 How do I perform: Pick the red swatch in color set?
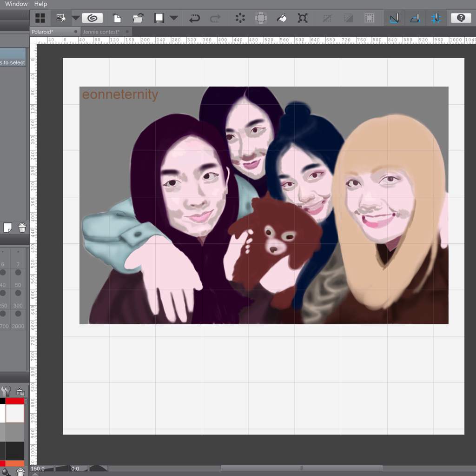tap(14, 401)
